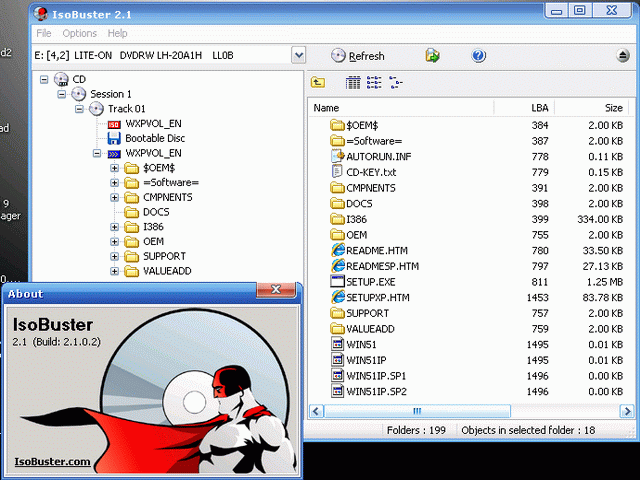Select the VALUEADD folder name in file list
The height and width of the screenshot is (480, 640).
coord(370,329)
